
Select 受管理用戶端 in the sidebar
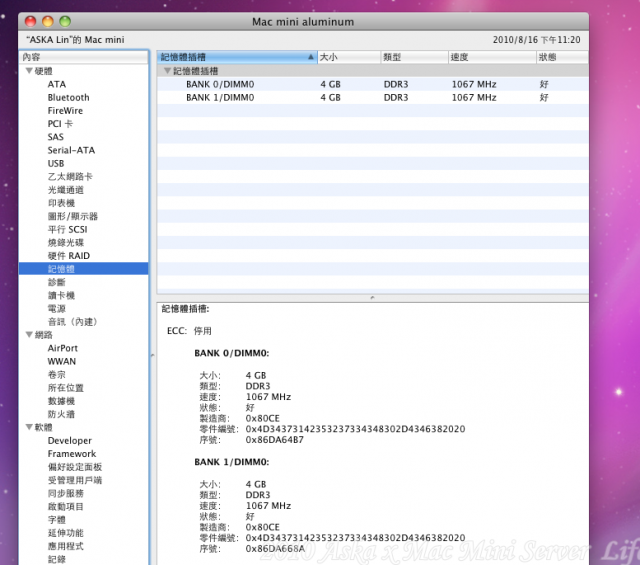(75, 480)
